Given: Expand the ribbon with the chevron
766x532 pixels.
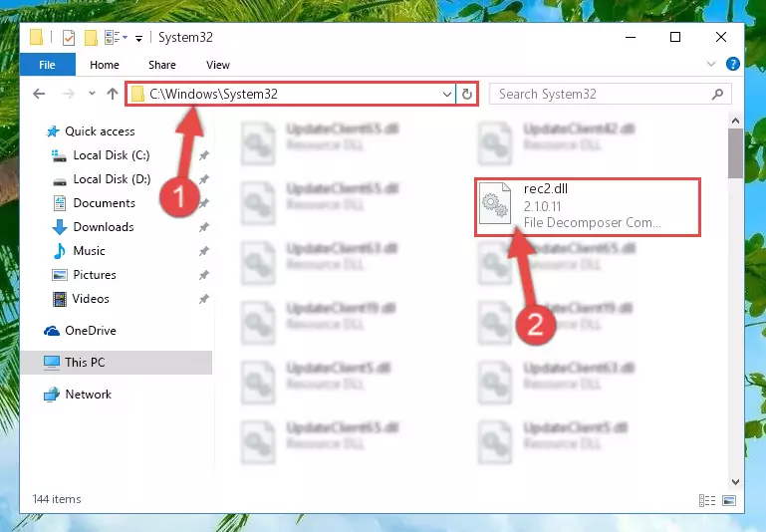Looking at the screenshot, I should 711,64.
